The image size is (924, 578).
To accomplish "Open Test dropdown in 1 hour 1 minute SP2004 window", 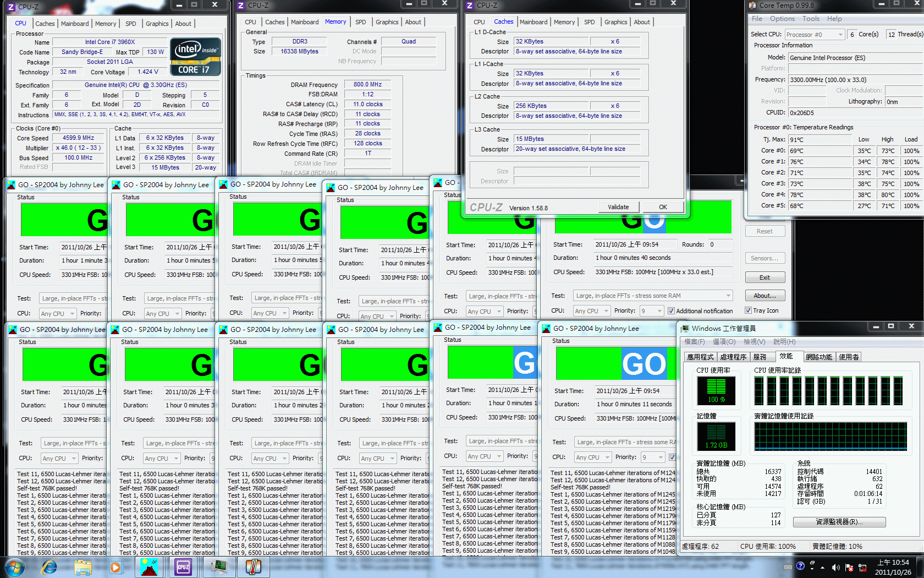I will (x=73, y=298).
